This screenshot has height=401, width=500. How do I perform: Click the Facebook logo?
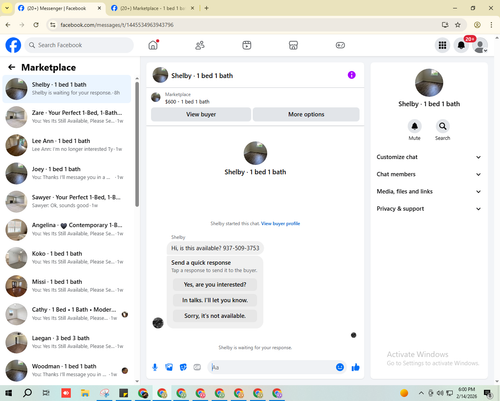(13, 45)
